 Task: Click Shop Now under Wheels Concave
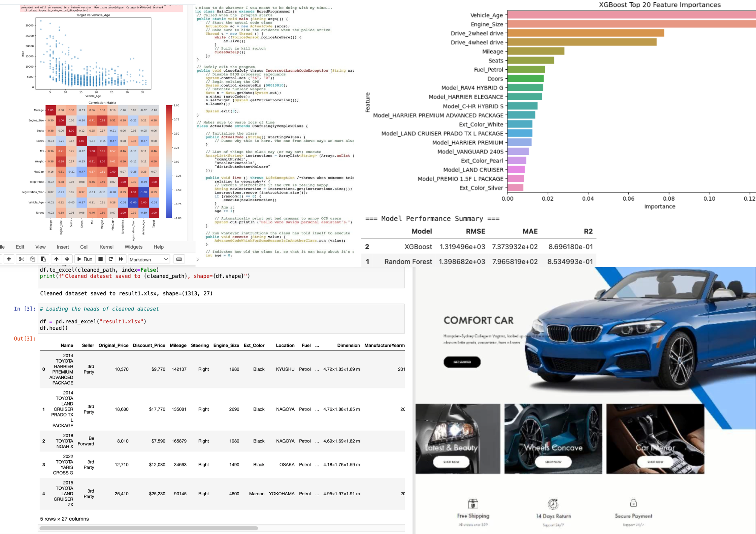[553, 462]
